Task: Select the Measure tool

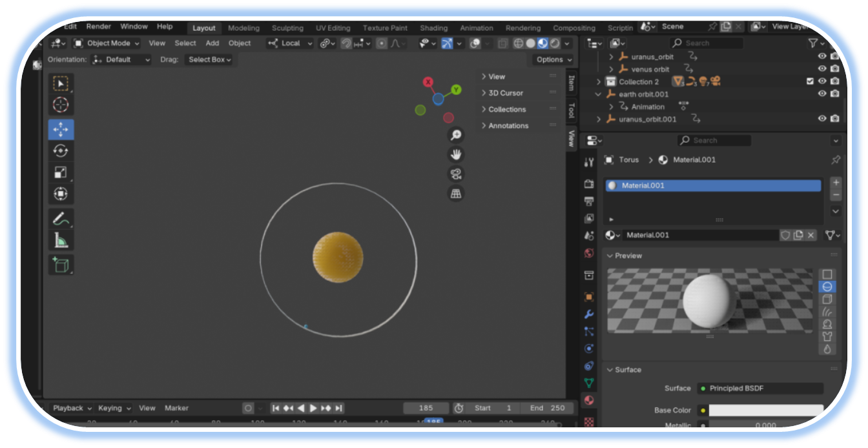Action: tap(61, 241)
